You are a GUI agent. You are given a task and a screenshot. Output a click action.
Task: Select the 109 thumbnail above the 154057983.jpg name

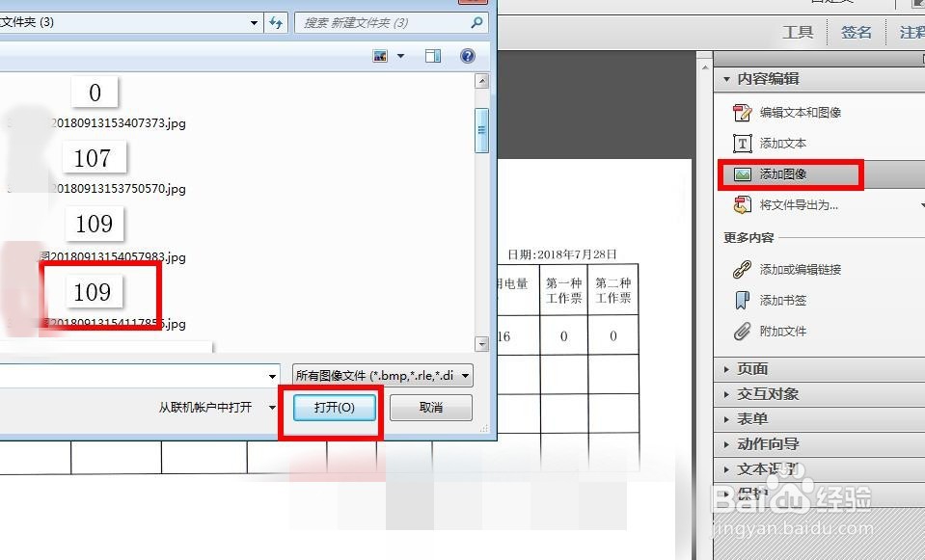pos(95,224)
